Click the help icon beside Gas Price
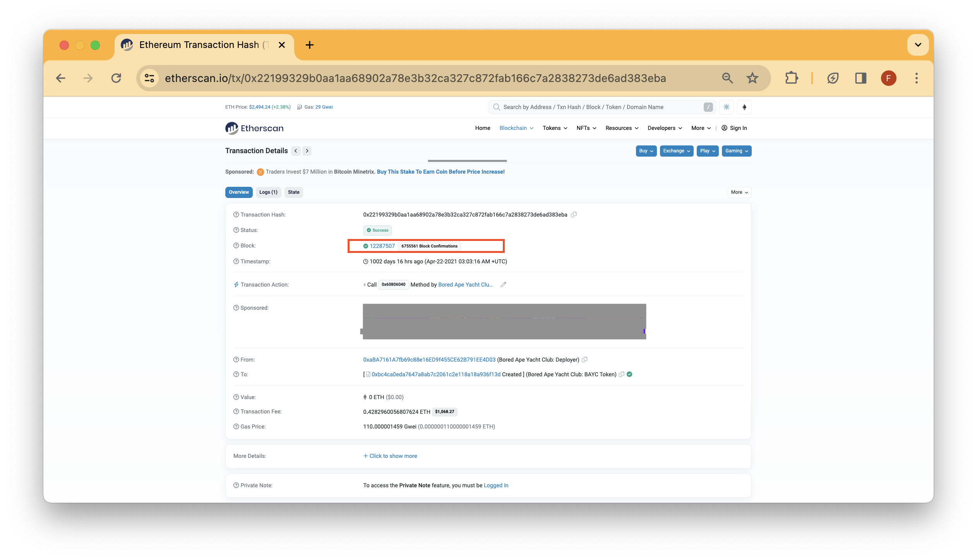 236,427
